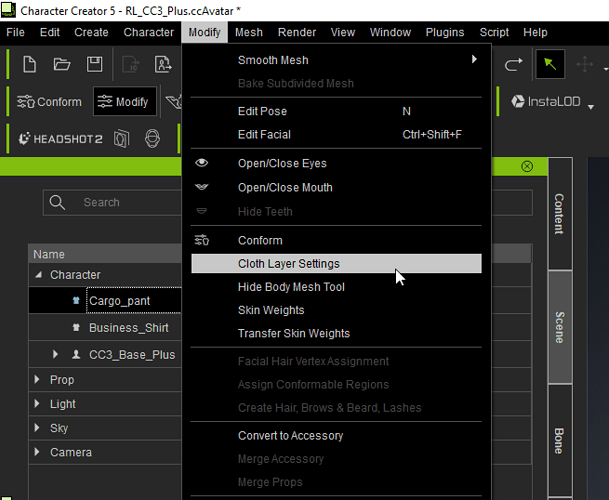Expand the CC3_Base_Plus tree node

coord(56,354)
